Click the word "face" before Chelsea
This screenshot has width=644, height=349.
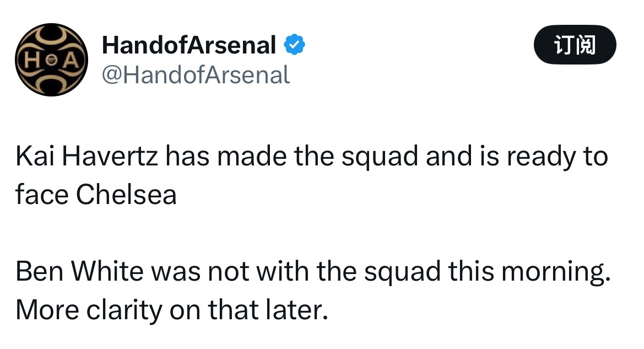(x=41, y=194)
